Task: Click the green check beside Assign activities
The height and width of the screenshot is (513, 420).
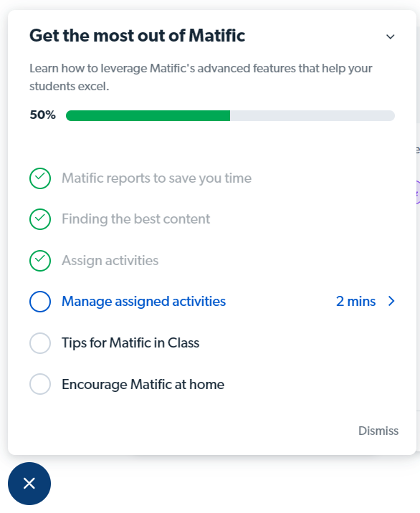Action: [40, 261]
